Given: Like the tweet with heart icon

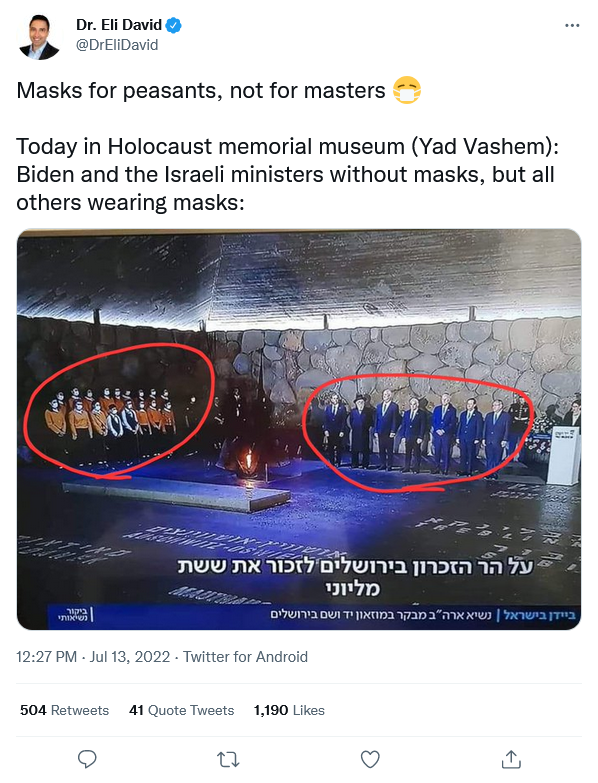Looking at the screenshot, I should point(370,760).
